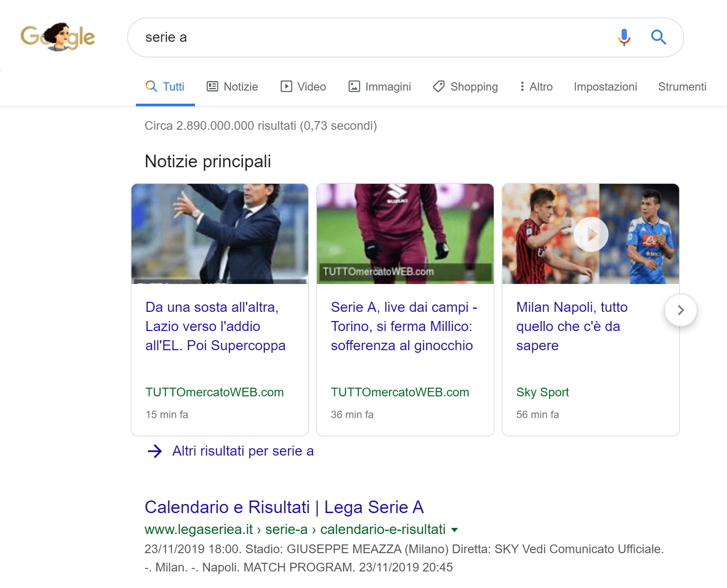Switch to the Video tab
The height and width of the screenshot is (588, 727).
(x=303, y=87)
